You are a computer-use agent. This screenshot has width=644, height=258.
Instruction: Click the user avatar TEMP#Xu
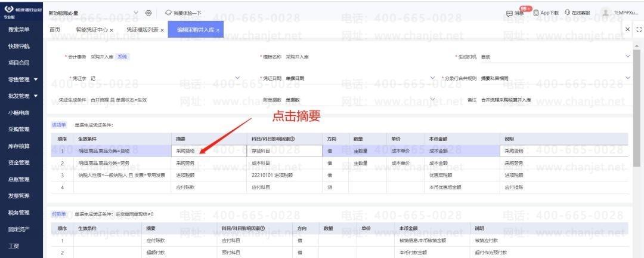pyautogui.click(x=605, y=13)
